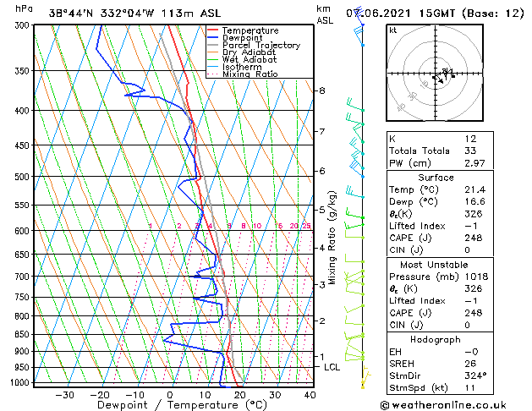Click the Parcel Trajectory legend label
Image resolution: width=532 pixels, height=411 pixels.
click(261, 45)
